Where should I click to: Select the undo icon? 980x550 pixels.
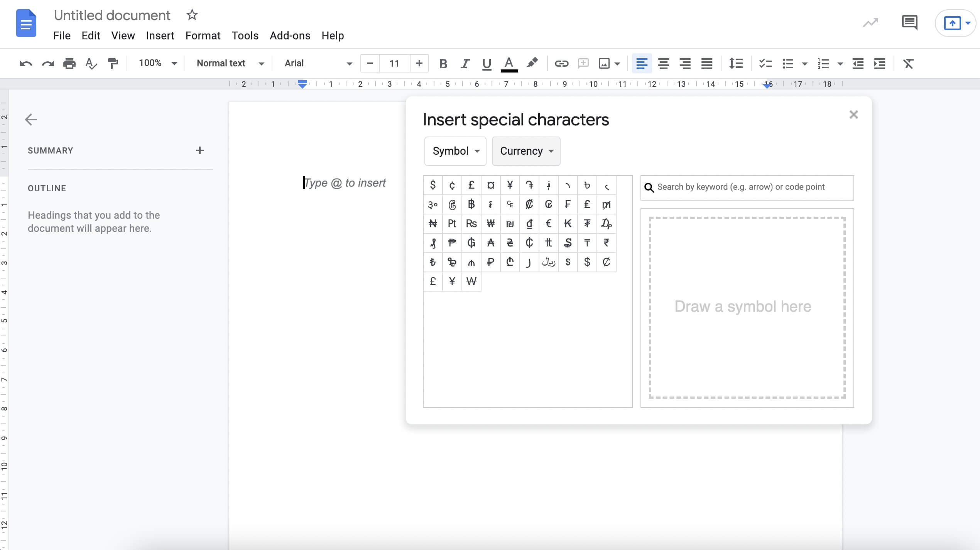pos(25,63)
